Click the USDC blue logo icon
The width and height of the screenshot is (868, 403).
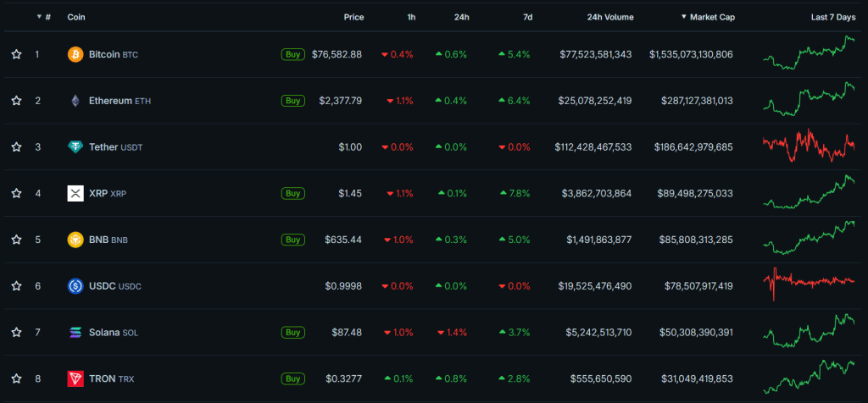[75, 286]
